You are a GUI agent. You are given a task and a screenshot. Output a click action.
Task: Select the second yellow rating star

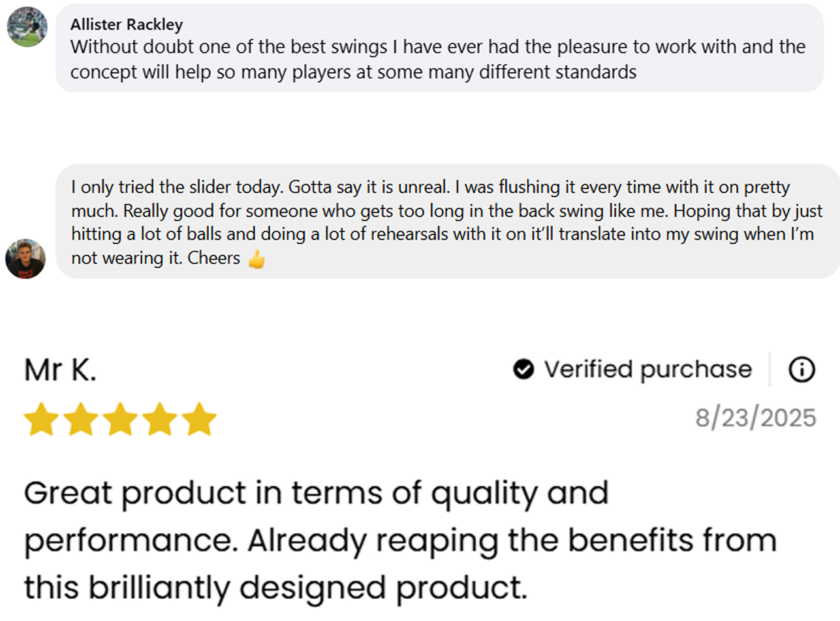pyautogui.click(x=80, y=419)
